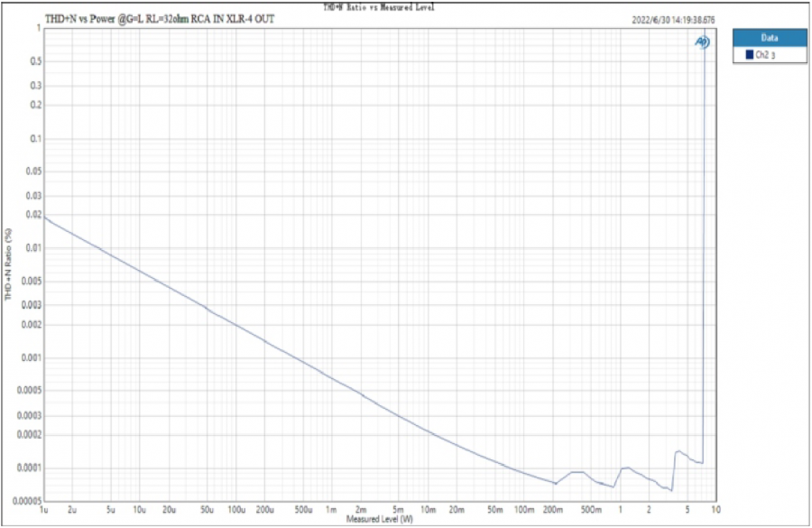Click the 0.00005 y-axis tick label
Viewport: 812px width, 528px height.
28,501
